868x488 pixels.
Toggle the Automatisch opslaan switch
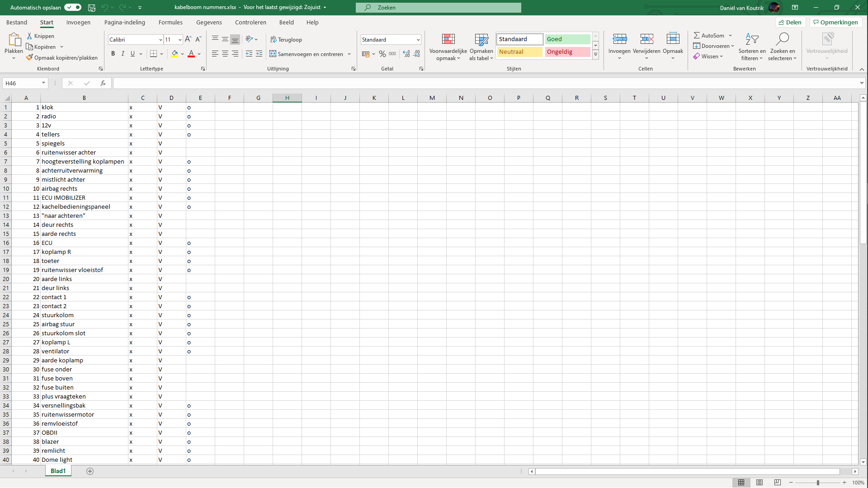click(72, 7)
